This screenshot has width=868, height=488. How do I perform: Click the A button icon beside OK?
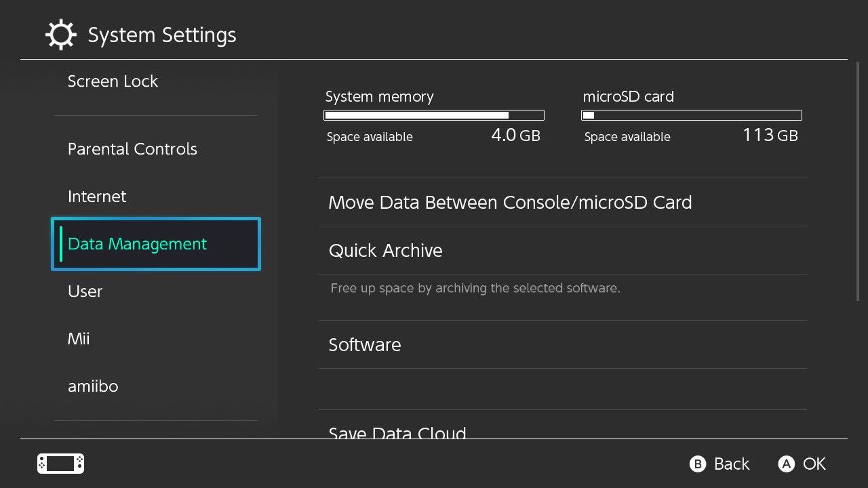(x=786, y=464)
